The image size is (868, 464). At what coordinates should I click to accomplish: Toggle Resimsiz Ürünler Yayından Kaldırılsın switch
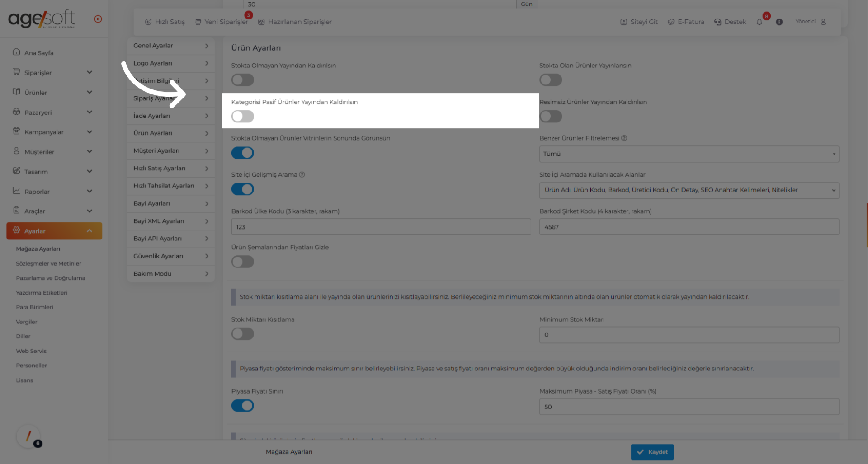click(551, 117)
